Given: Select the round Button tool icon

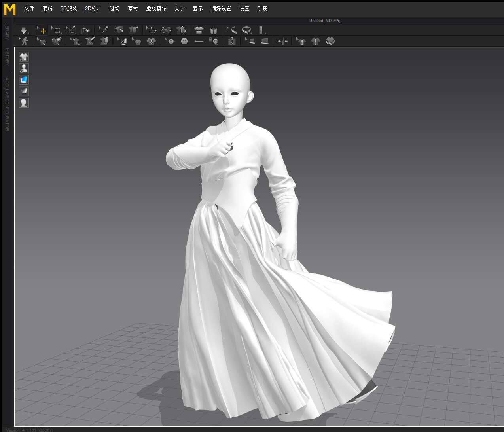Looking at the screenshot, I should click(184, 41).
